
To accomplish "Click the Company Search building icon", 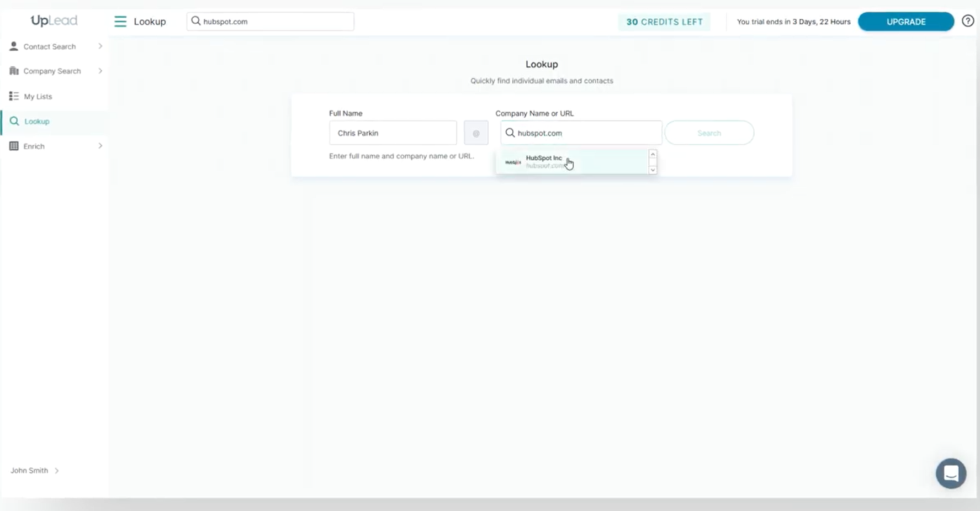I will tap(14, 71).
